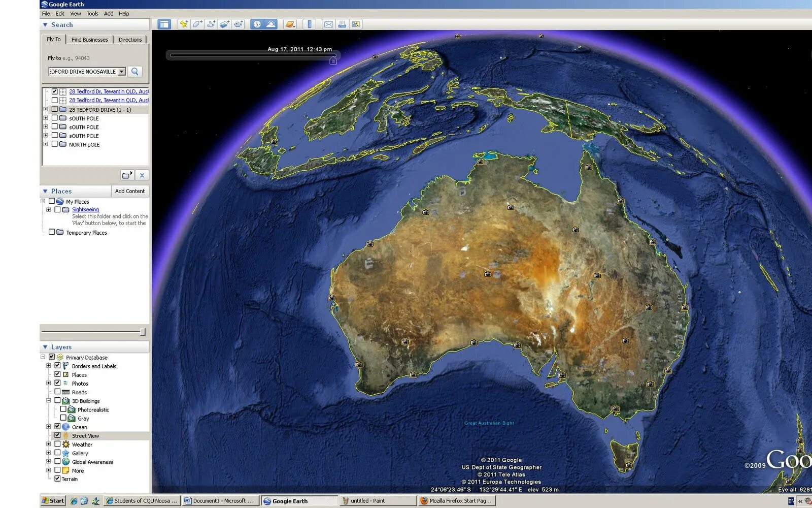Click the Email envelope icon
Screen dimensions: 812x508
(x=328, y=24)
